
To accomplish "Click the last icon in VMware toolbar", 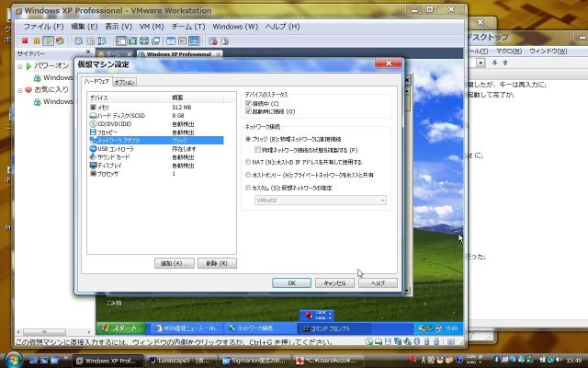I will (224, 40).
